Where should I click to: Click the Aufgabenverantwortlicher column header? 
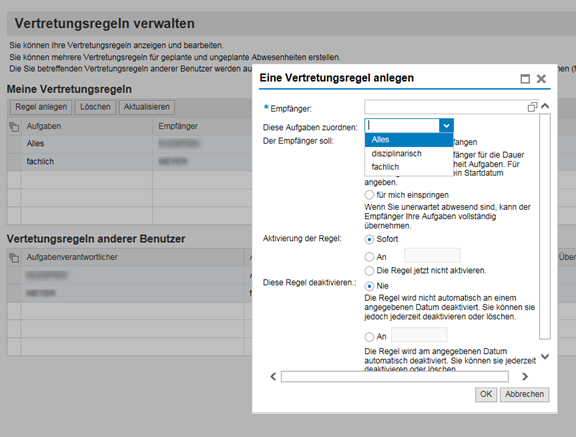coord(133,257)
